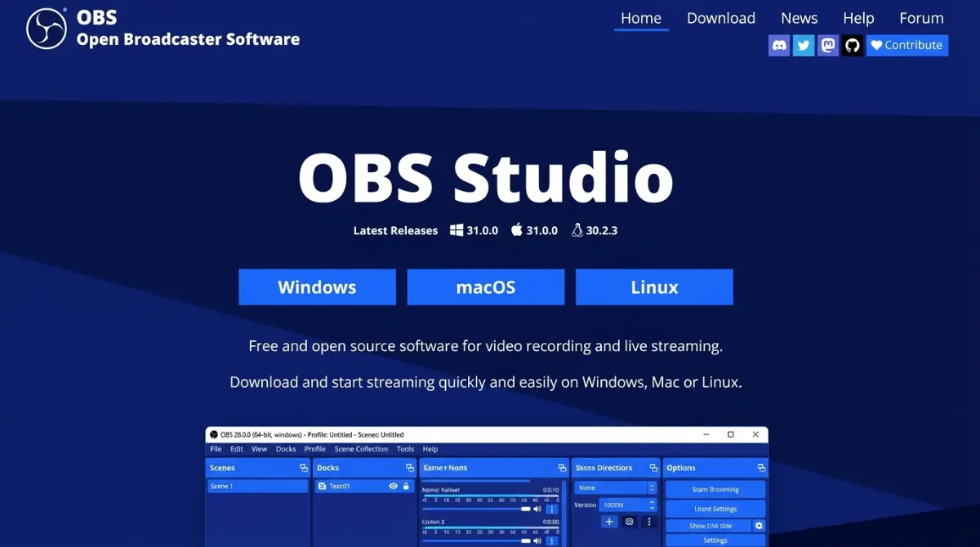Pop out the Sarner Nons mixer panel
The height and width of the screenshot is (547, 980).
[562, 468]
